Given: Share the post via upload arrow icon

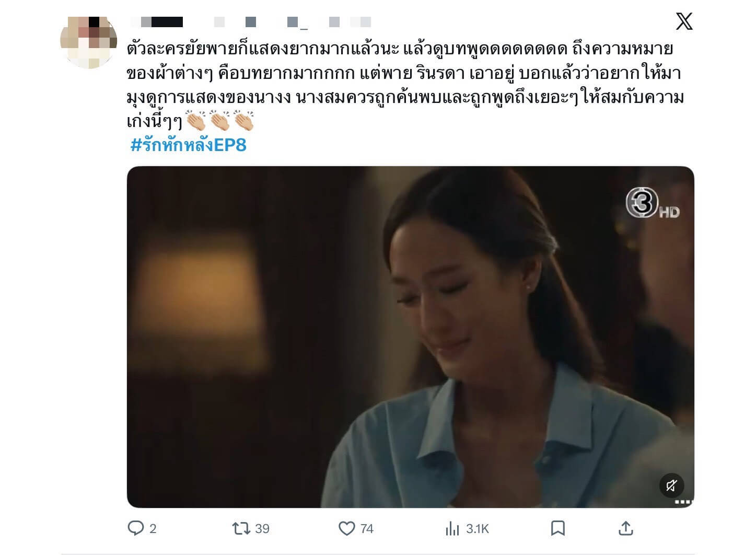Looking at the screenshot, I should click(625, 528).
